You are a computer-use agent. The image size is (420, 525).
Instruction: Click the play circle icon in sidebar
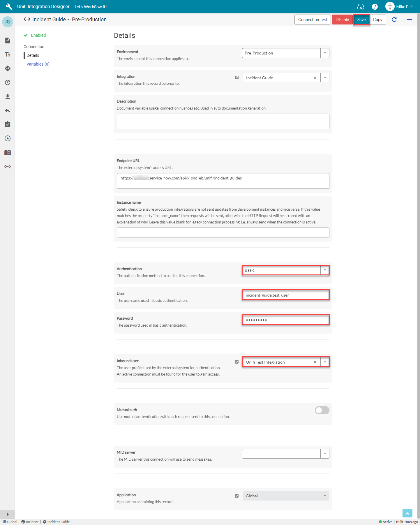point(8,138)
